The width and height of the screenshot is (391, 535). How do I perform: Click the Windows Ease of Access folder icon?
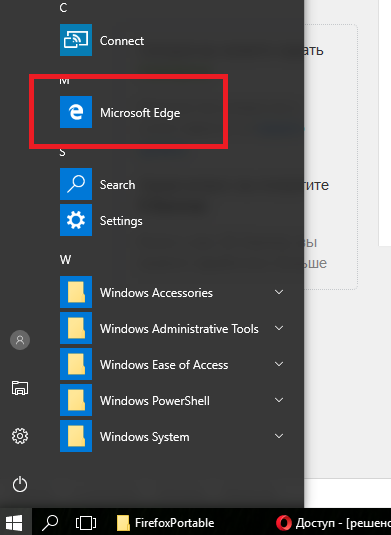click(x=76, y=364)
